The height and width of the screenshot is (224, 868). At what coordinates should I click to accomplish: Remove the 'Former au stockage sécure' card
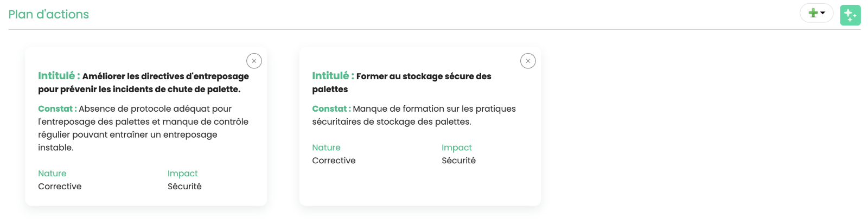pyautogui.click(x=528, y=61)
